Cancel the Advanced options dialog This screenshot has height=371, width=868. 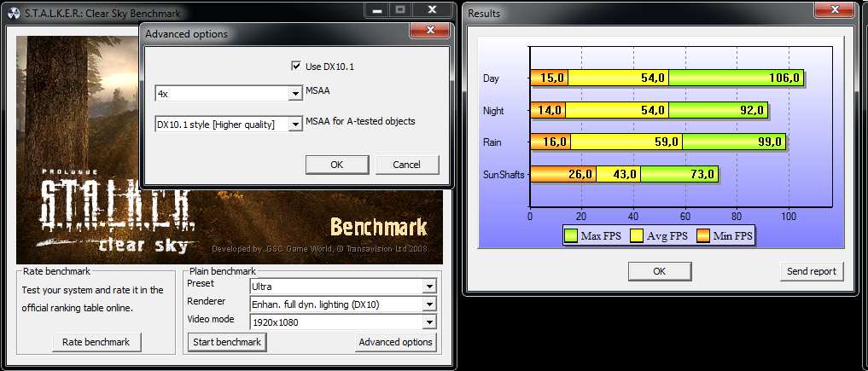407,165
